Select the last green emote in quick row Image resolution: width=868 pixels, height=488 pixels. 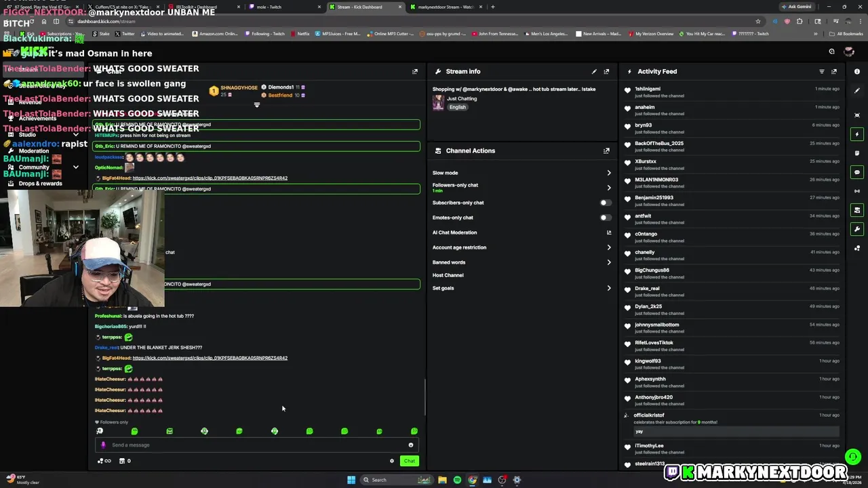tap(414, 431)
